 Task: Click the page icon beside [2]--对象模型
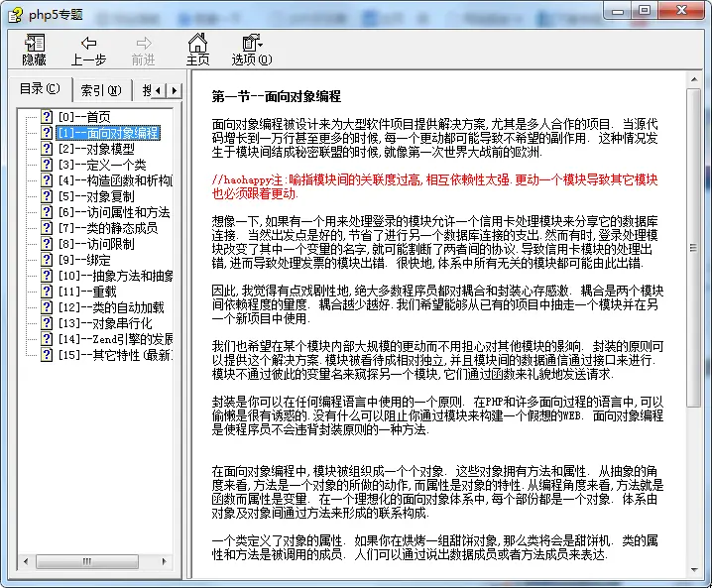pos(47,149)
